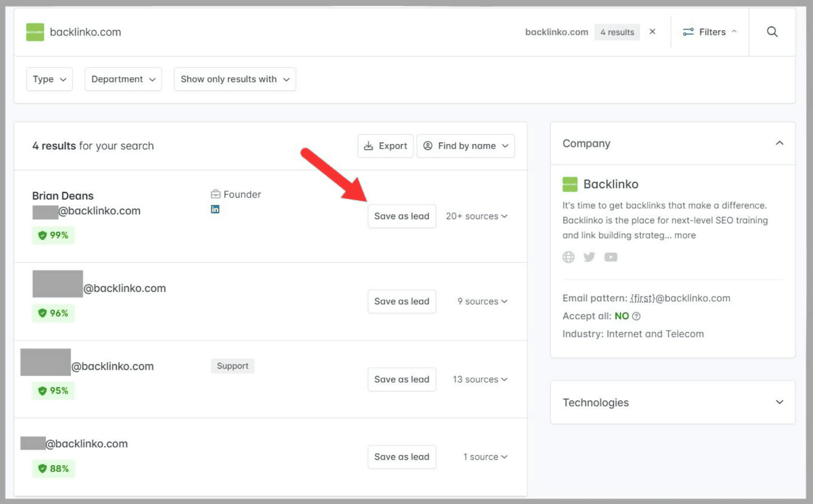Click the Backlinko logo beside the domain field
This screenshot has width=813, height=504.
pyautogui.click(x=35, y=32)
